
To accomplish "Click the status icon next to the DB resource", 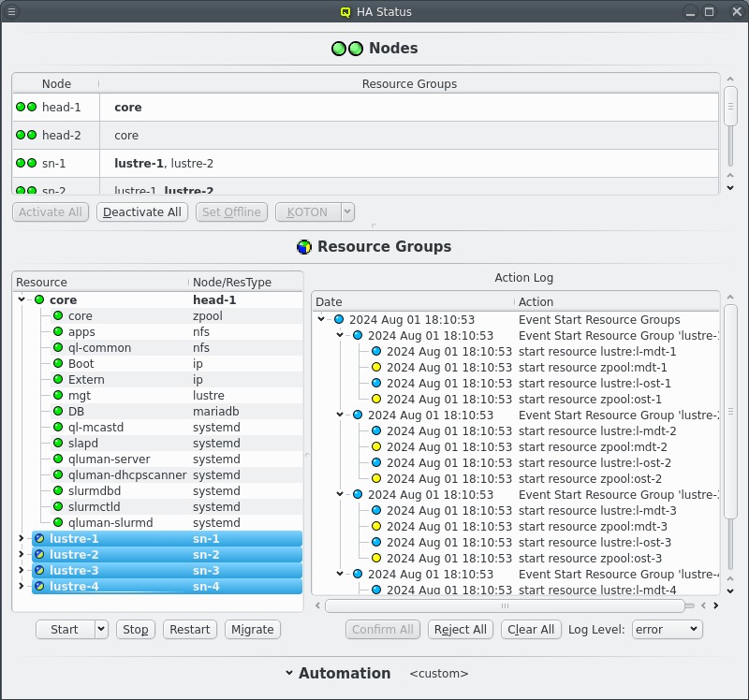I will pyautogui.click(x=58, y=411).
